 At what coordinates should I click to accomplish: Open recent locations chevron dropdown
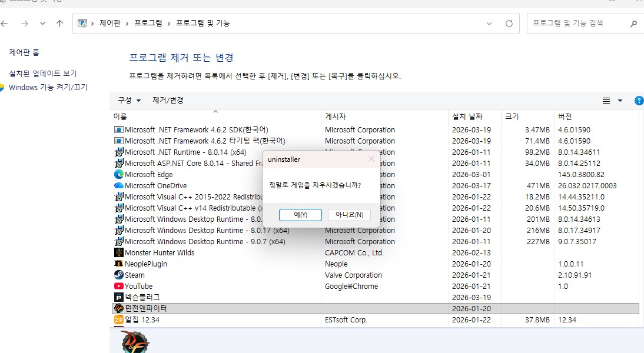(x=42, y=24)
